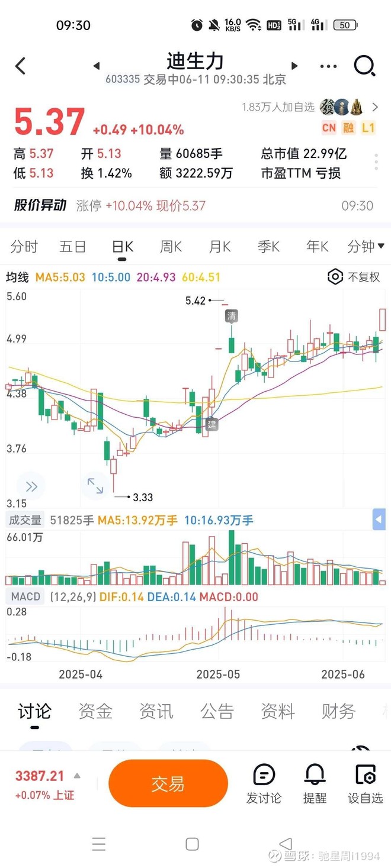Tap the back arrow

(21, 66)
